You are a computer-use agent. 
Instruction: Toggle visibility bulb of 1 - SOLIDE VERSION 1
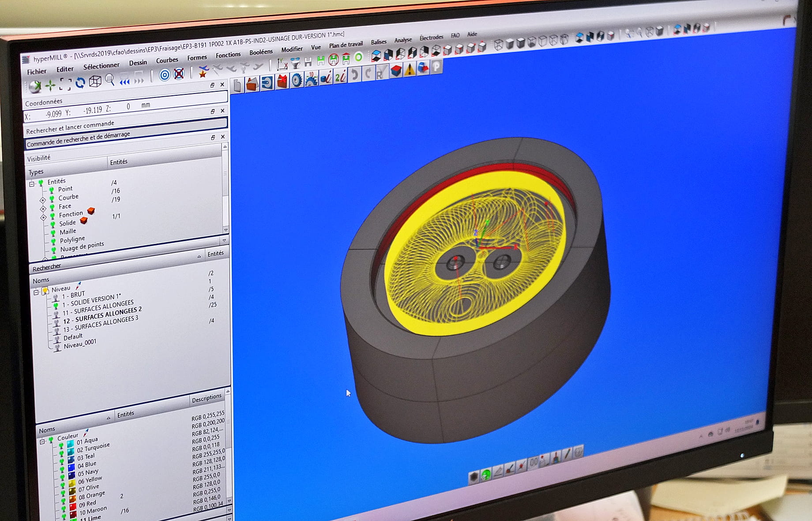[x=56, y=305]
